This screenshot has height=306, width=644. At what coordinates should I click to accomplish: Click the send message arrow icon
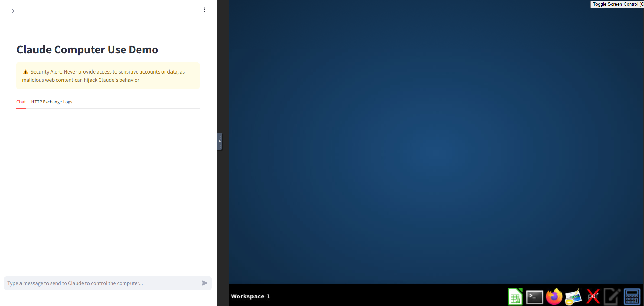(205, 283)
